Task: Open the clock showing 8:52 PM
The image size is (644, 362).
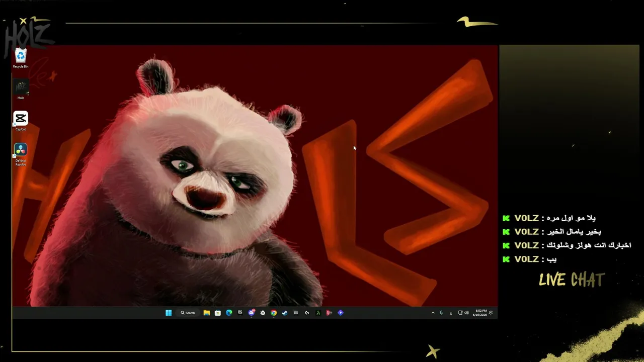Action: click(x=480, y=313)
